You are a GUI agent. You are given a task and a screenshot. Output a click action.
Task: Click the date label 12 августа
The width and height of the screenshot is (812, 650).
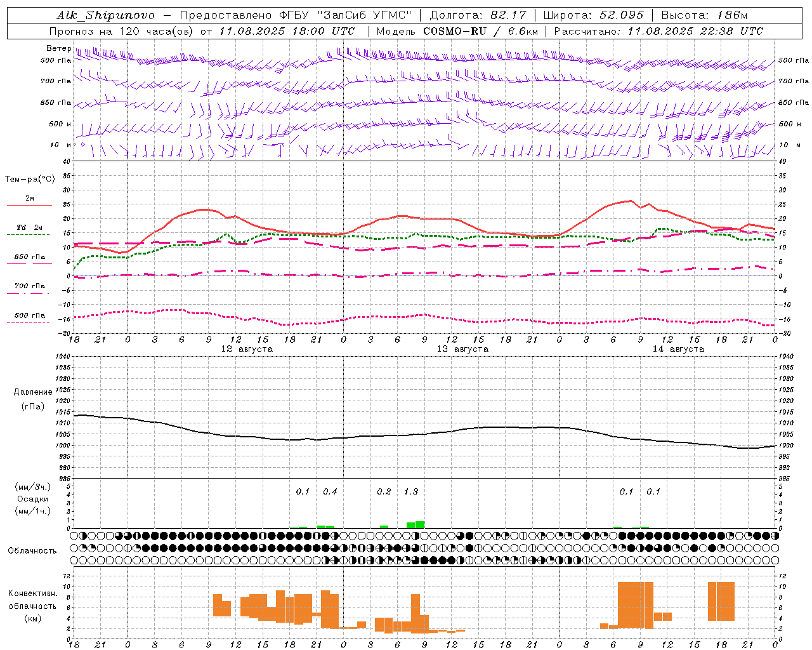(247, 349)
